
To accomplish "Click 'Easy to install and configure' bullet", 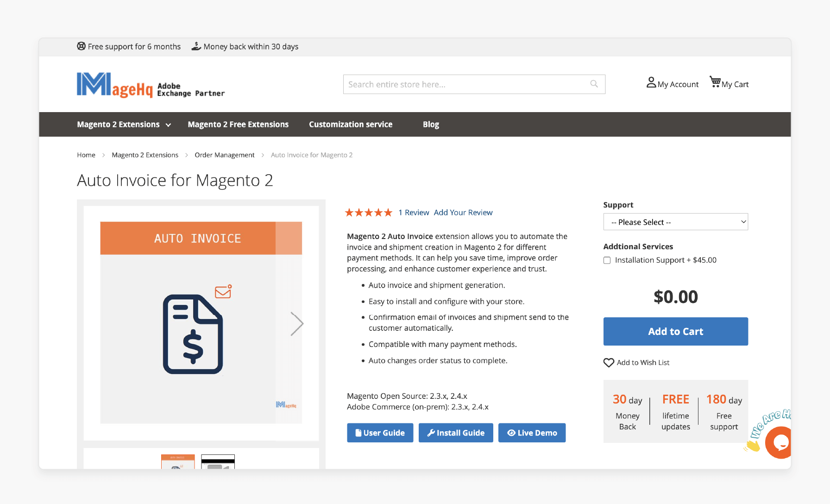I will pos(446,302).
